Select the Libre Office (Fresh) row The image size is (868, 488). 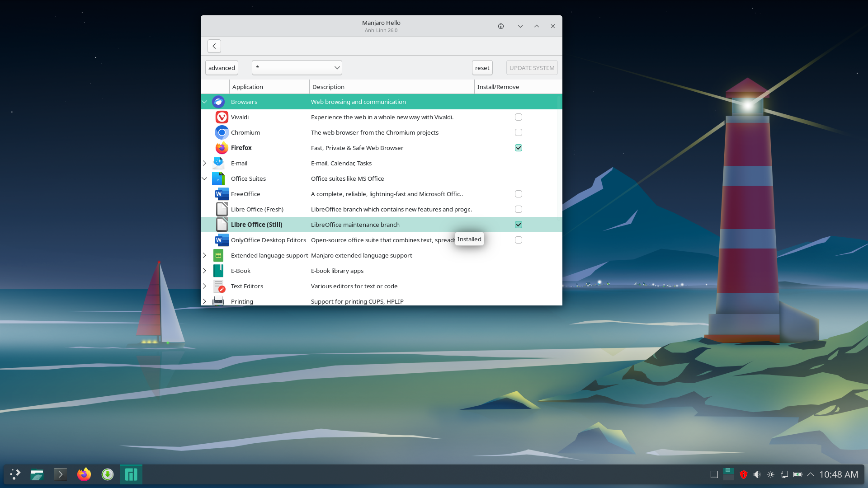pyautogui.click(x=382, y=209)
